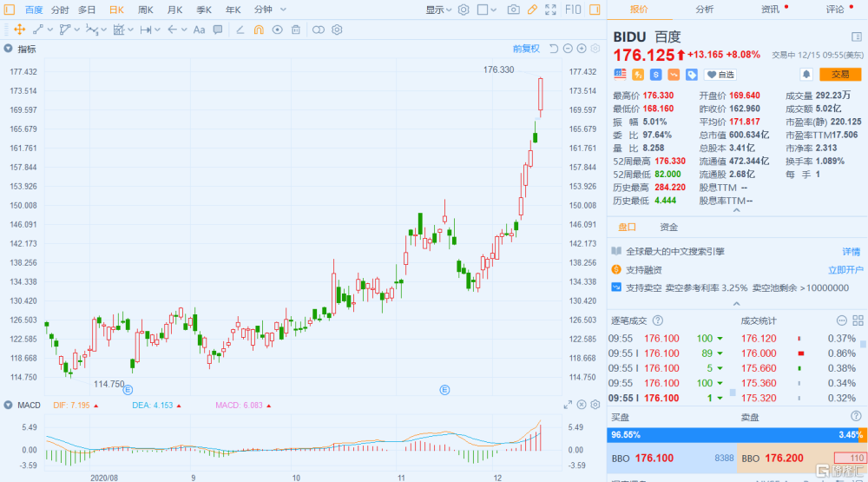Switch to 分时 intraday chart
This screenshot has height=482, width=868.
point(60,10)
